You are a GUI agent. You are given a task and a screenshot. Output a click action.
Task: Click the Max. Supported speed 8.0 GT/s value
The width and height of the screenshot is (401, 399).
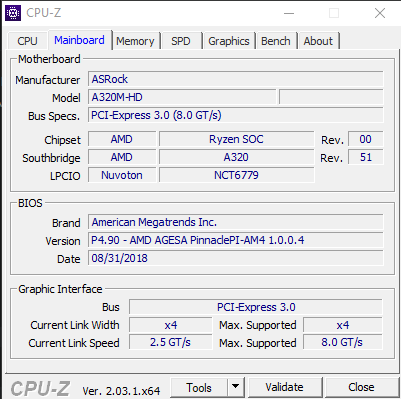click(343, 342)
